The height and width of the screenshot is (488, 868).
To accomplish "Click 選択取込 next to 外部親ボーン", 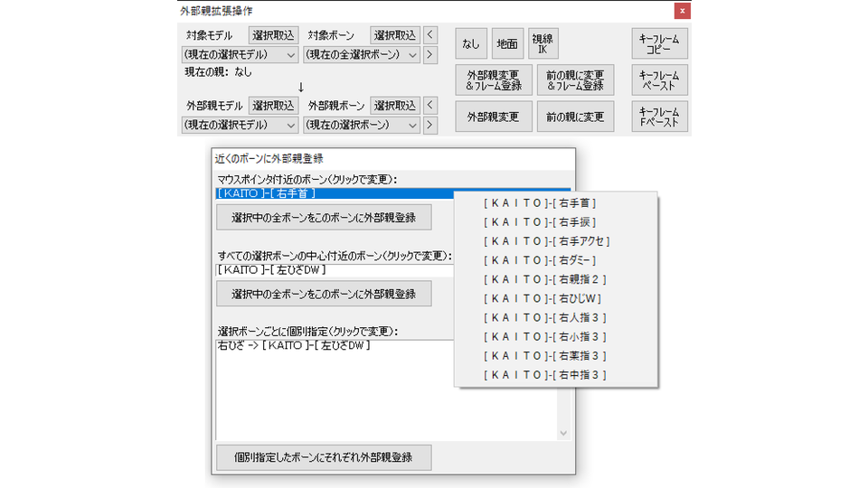I will click(x=395, y=105).
